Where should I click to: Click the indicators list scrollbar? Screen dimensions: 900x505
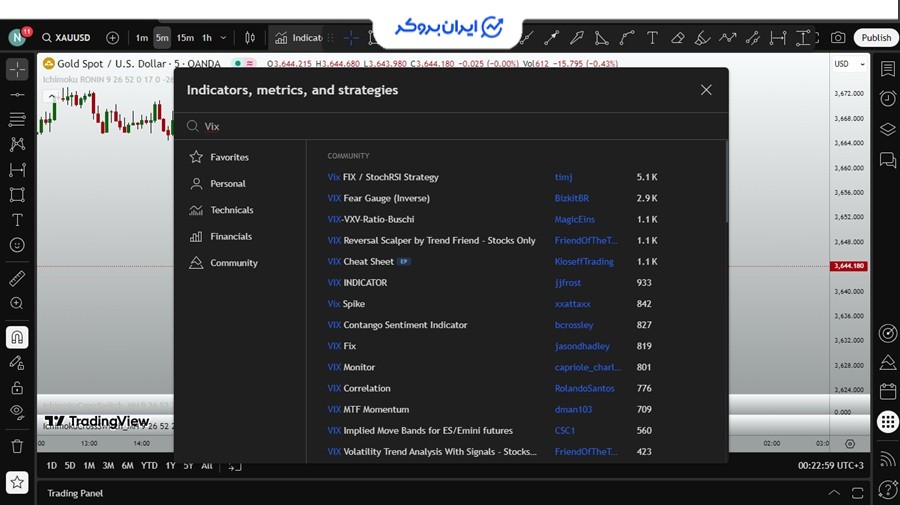click(x=726, y=182)
